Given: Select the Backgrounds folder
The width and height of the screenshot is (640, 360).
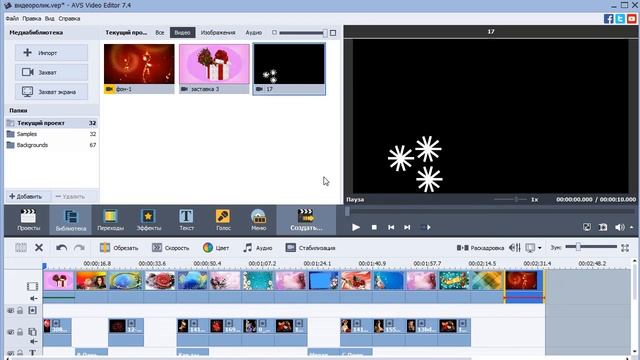Looking at the screenshot, I should pos(51,145).
